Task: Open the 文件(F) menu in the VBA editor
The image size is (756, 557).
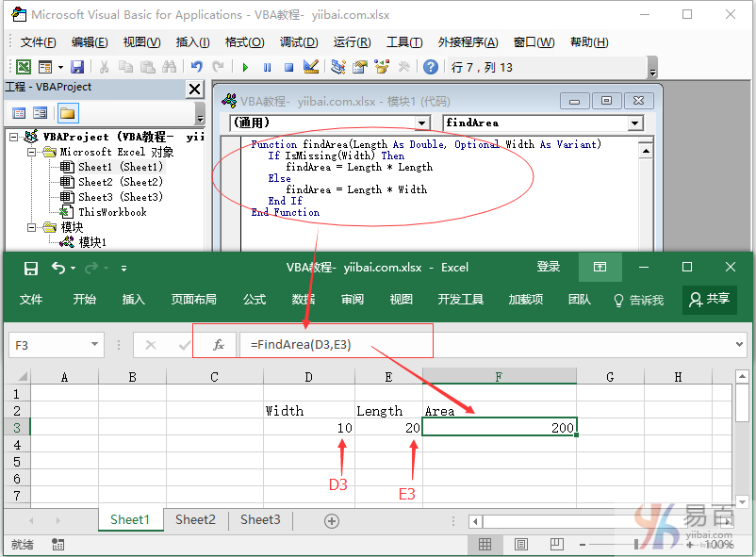Action: [x=38, y=42]
